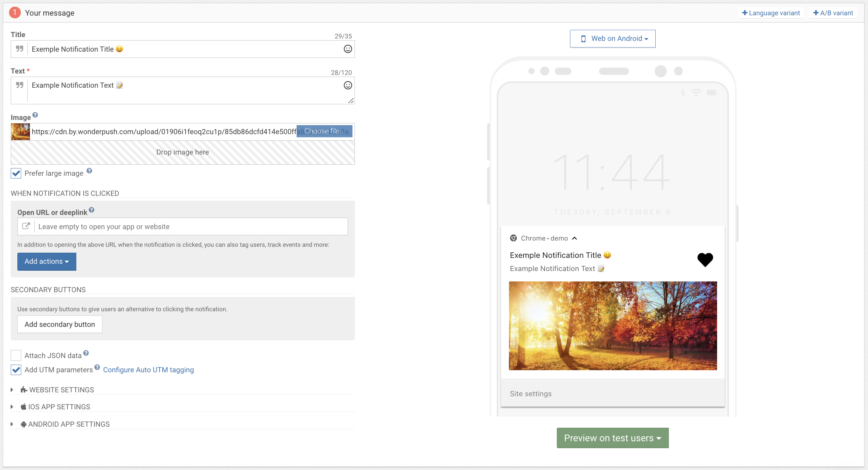Add an A/B variant
Screen dimensions: 868x470
[x=833, y=13]
